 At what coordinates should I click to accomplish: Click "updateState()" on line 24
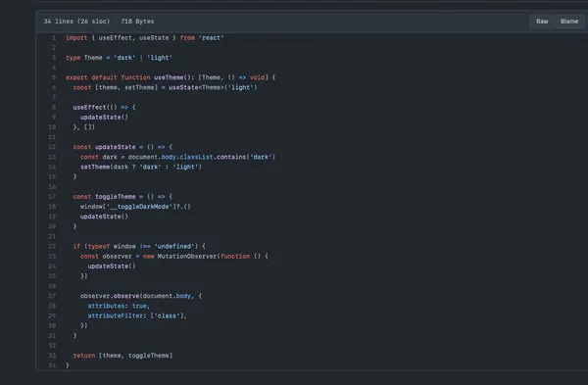[x=112, y=266]
